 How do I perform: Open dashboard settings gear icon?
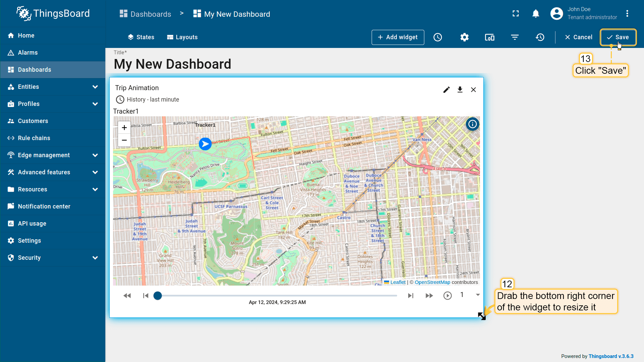click(x=465, y=37)
